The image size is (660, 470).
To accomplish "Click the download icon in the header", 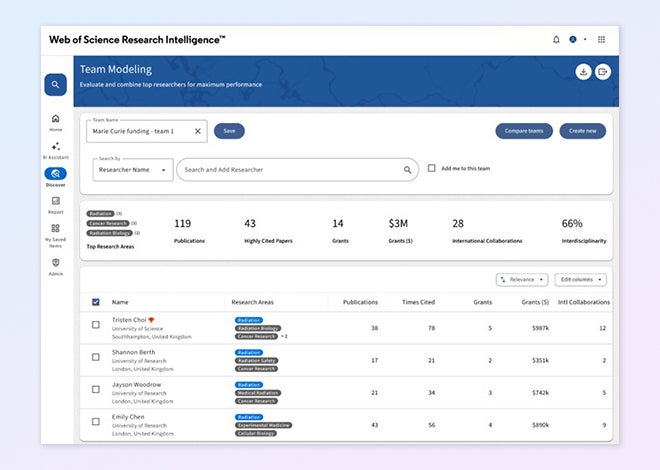I will pyautogui.click(x=583, y=71).
